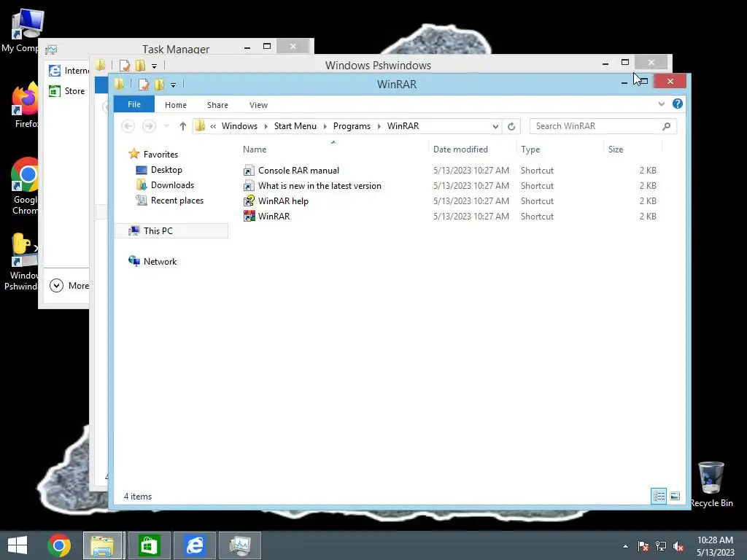Select Internet Explorer in Task Manager list

pyautogui.click(x=68, y=71)
